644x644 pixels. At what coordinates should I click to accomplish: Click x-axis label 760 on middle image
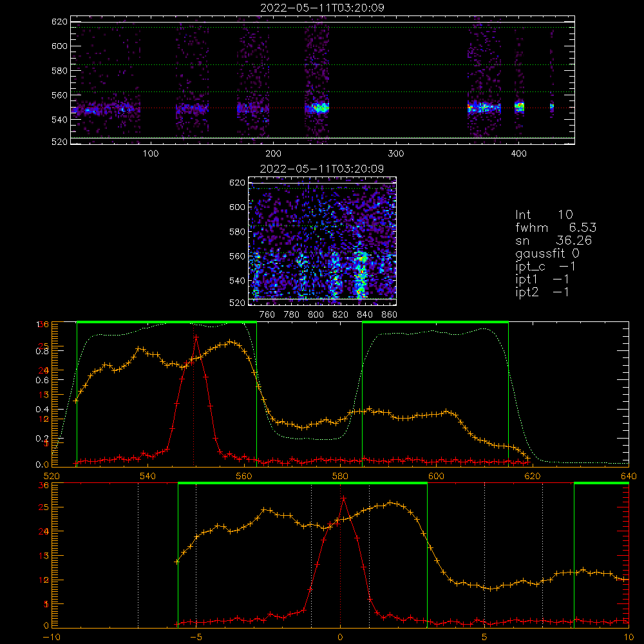pos(267,315)
